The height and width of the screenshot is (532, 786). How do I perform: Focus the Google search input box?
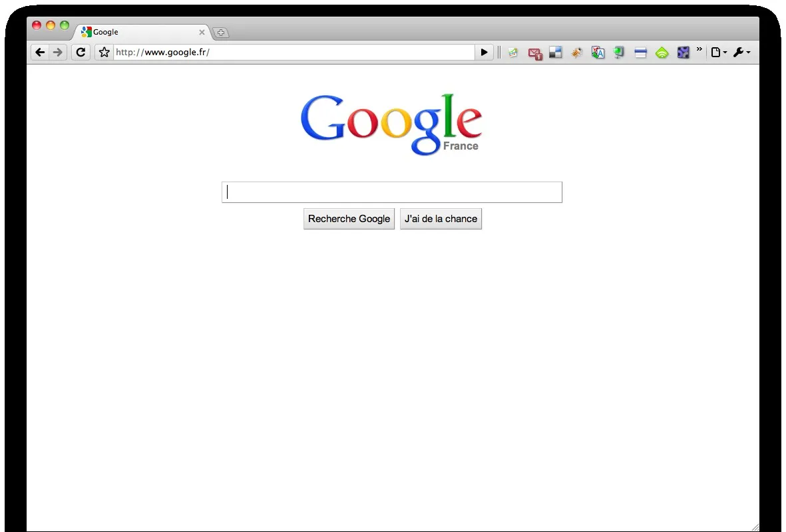tap(392, 192)
